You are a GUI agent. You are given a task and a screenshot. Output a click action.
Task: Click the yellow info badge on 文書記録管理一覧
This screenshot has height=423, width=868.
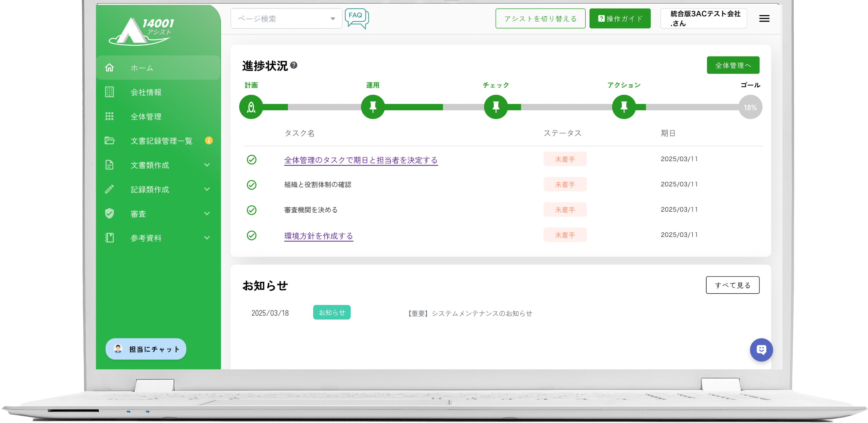tap(209, 140)
